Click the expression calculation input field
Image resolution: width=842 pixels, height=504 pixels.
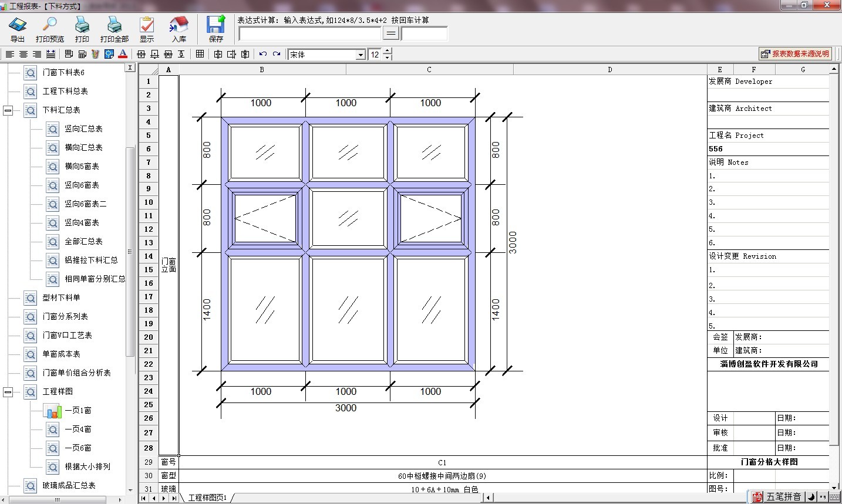(309, 34)
